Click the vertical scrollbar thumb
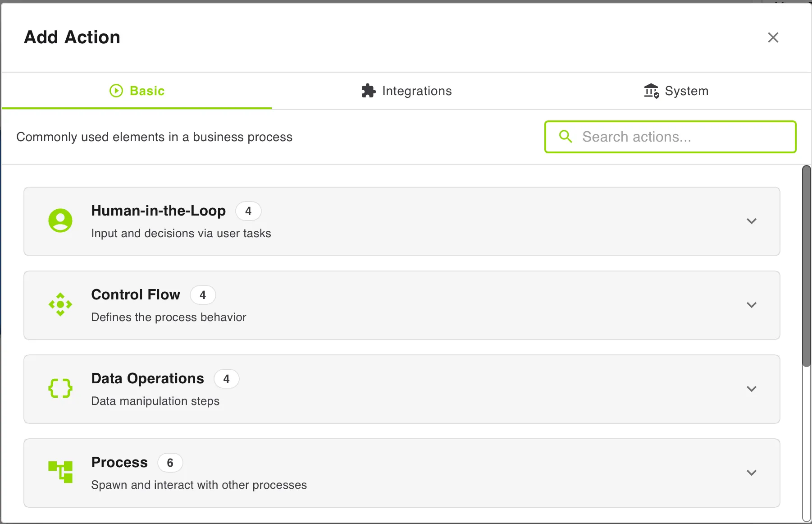 807,266
